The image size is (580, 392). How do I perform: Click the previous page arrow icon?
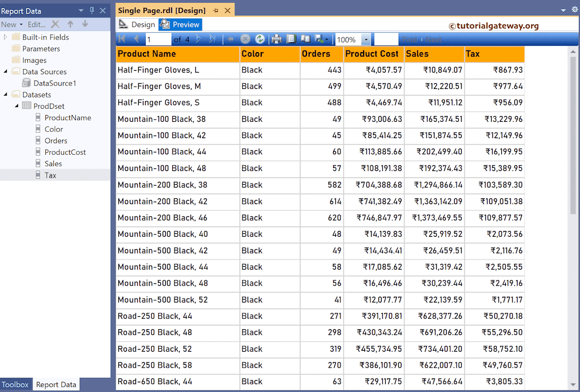pyautogui.click(x=137, y=39)
